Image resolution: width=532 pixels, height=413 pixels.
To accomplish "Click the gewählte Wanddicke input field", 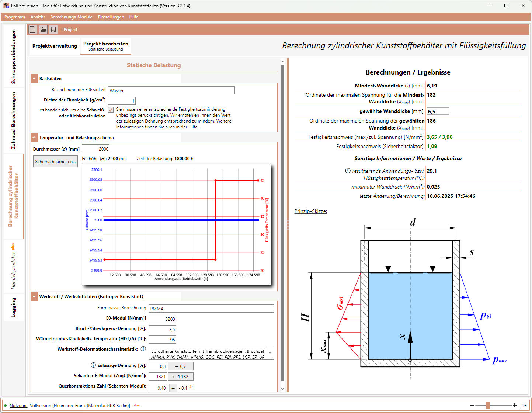I will (438, 111).
